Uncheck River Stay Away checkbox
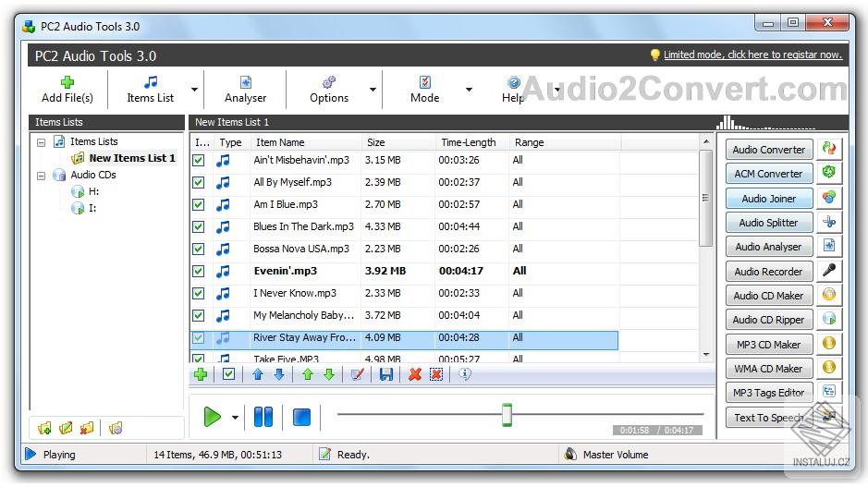 198,337
